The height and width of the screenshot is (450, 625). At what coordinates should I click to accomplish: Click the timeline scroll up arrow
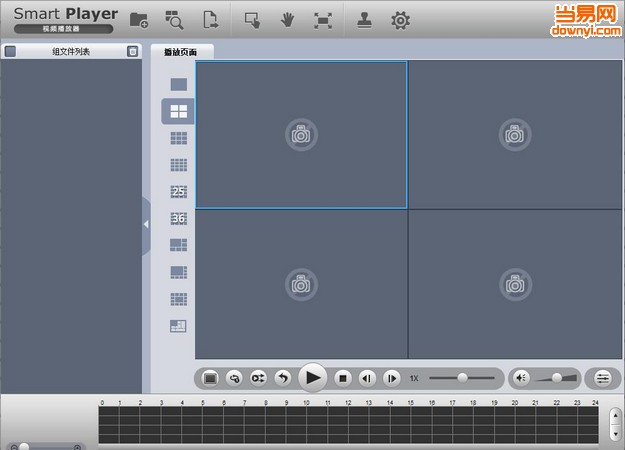coord(614,414)
